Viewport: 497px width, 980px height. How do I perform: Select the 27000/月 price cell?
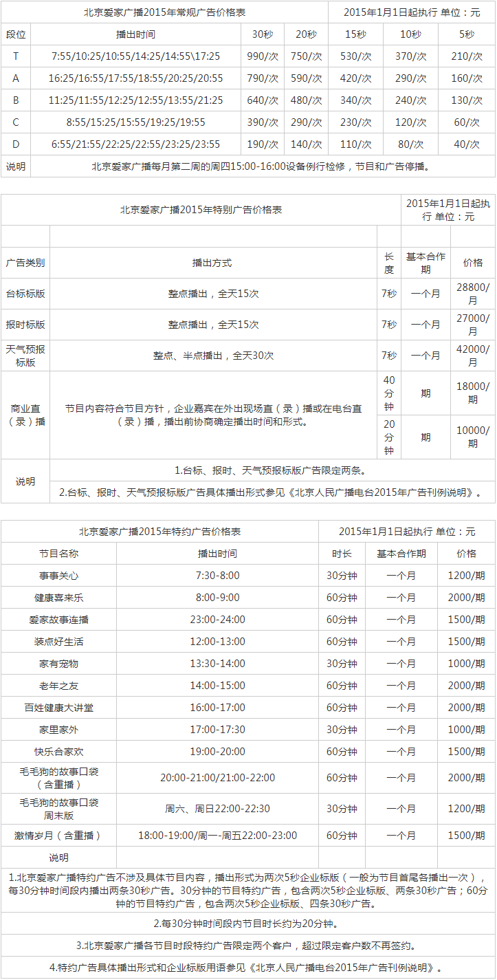(473, 325)
